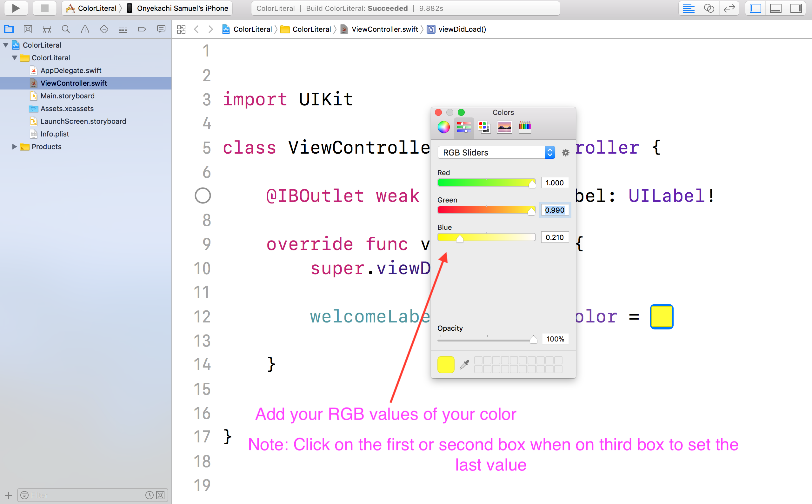Toggle the debug area visibility
This screenshot has height=504, width=812.
point(776,8)
